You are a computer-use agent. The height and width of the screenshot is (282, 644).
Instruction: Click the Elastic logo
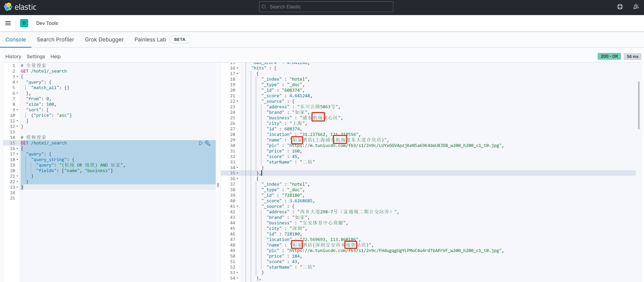pos(8,7)
